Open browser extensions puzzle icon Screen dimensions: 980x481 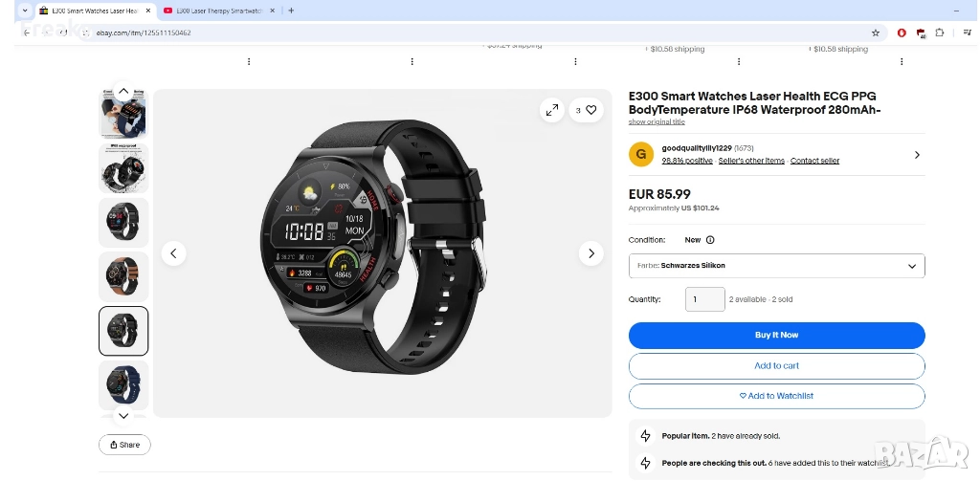940,33
